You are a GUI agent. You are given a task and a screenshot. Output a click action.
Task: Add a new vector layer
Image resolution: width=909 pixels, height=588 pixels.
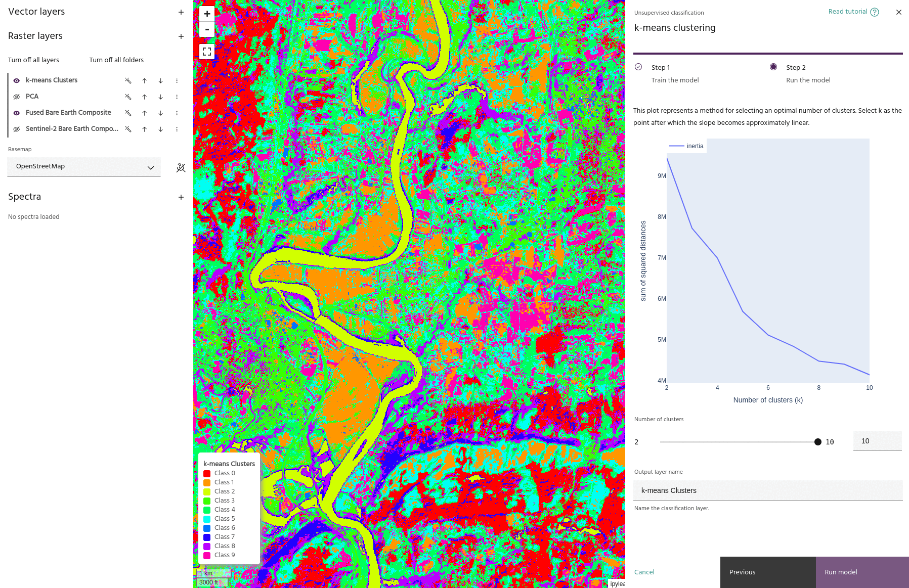(181, 12)
